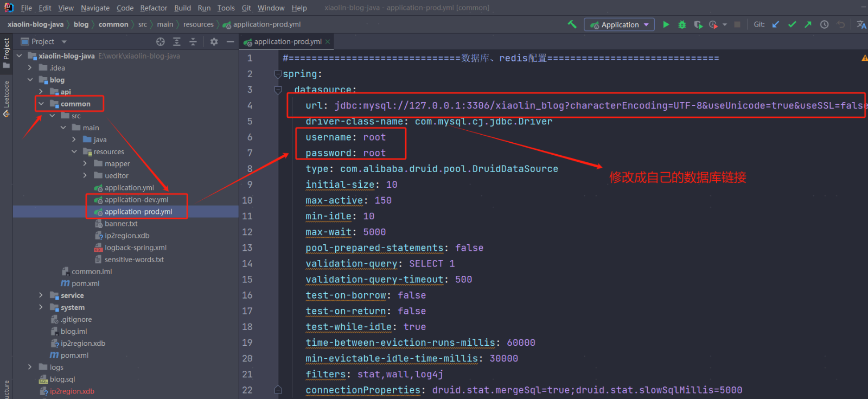This screenshot has height=399, width=868.
Task: Open the Git menu
Action: (246, 8)
